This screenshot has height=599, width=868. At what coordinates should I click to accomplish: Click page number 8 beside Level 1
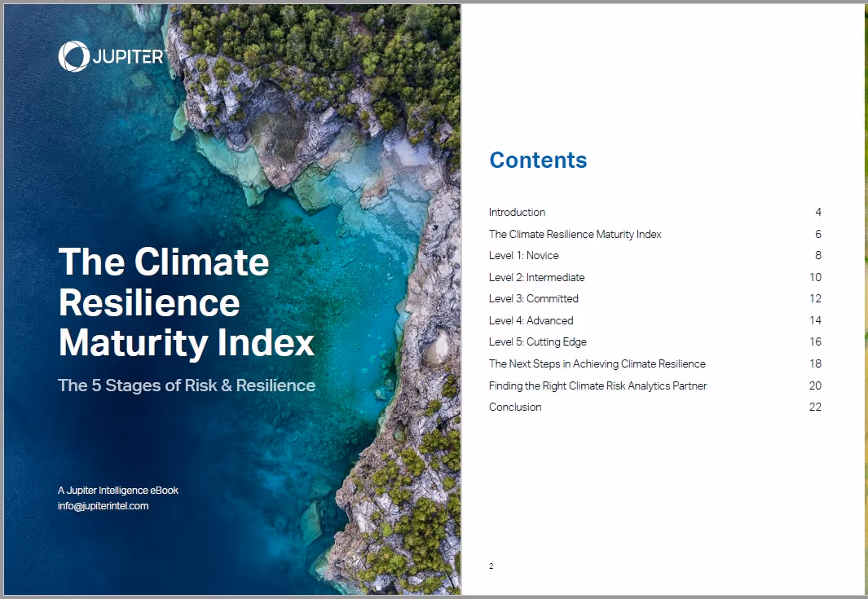818,255
